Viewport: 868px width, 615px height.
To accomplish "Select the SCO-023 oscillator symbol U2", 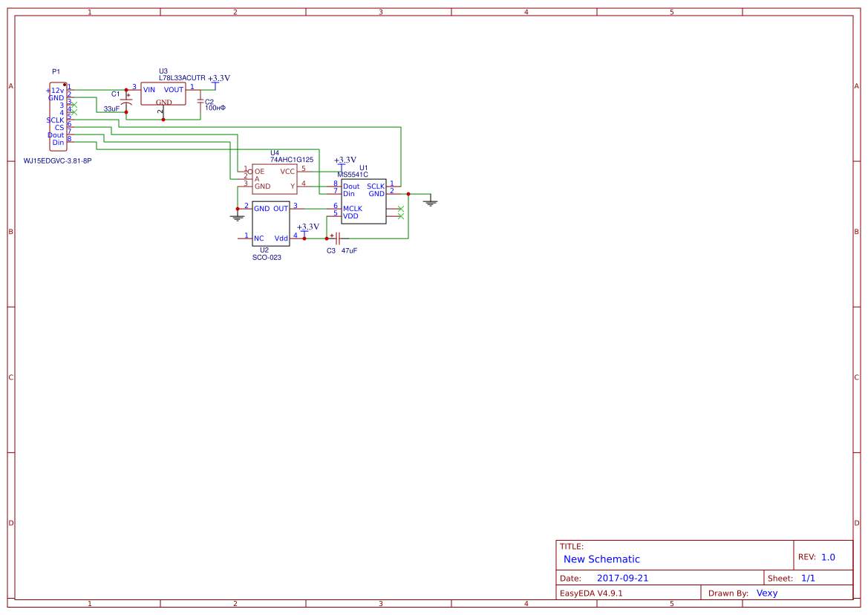I will [270, 224].
